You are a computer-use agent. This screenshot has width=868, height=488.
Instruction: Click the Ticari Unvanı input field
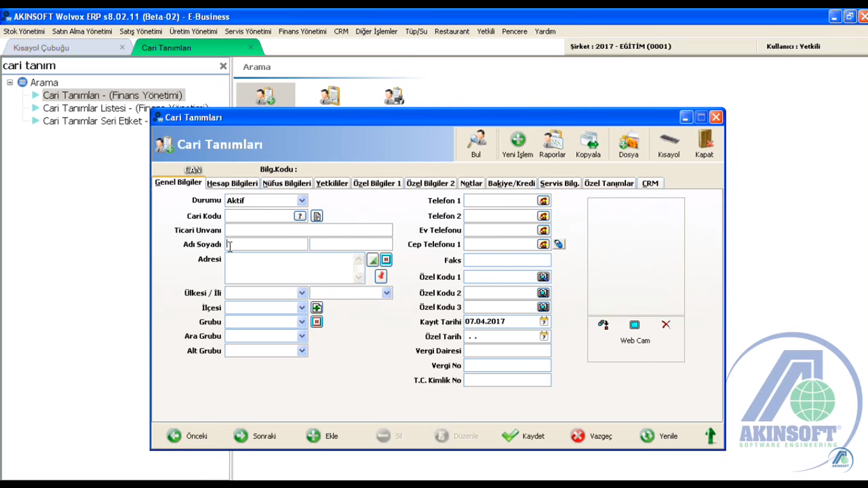point(309,230)
